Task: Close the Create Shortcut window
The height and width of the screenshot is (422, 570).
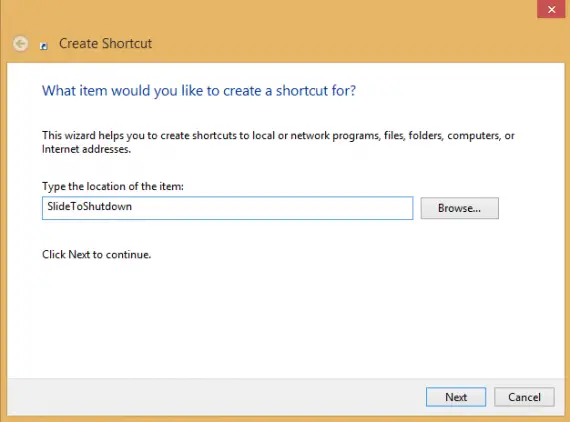Action: click(551, 9)
